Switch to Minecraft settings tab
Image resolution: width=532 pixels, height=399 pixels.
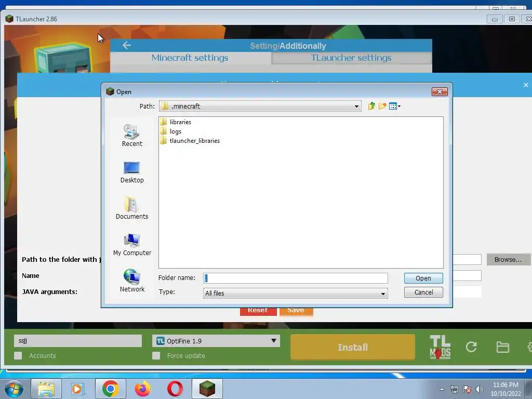190,58
